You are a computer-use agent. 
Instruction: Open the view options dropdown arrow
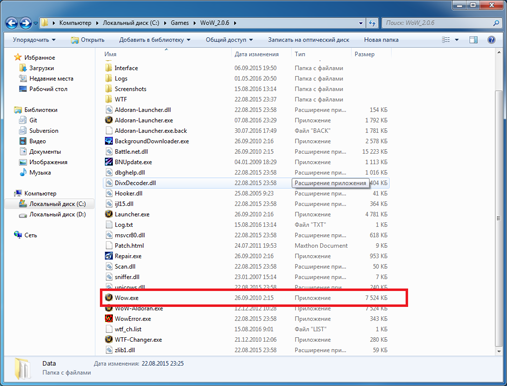(457, 40)
